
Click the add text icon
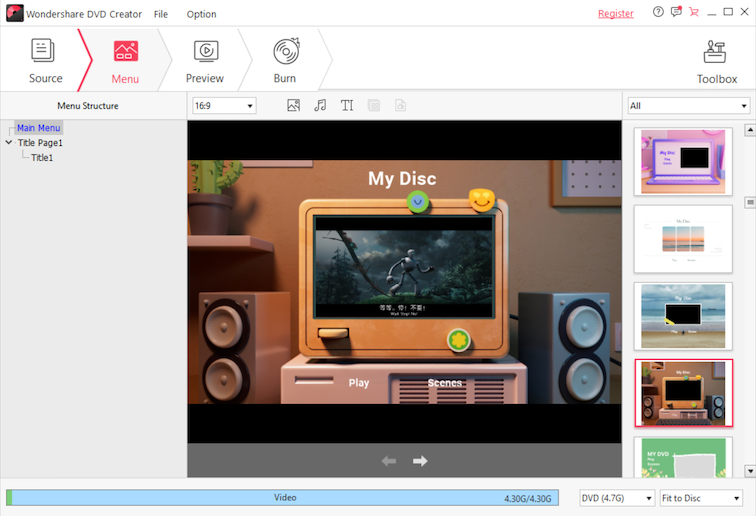(347, 105)
